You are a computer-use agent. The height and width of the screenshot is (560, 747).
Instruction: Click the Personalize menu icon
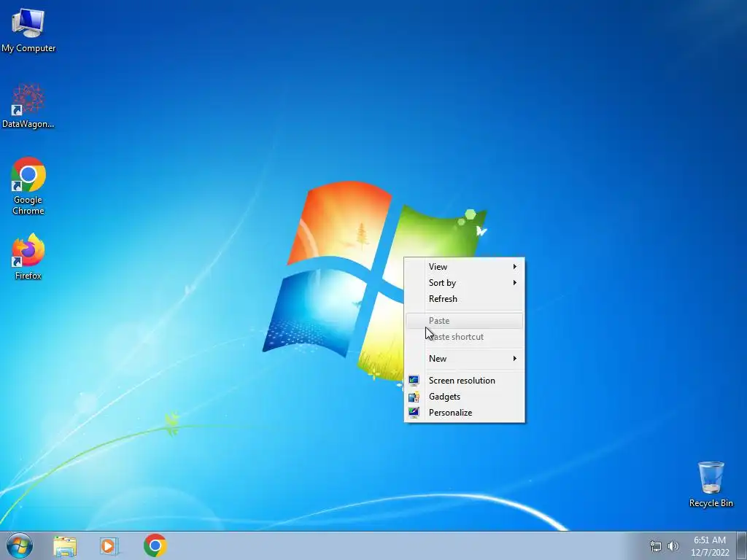pos(414,413)
